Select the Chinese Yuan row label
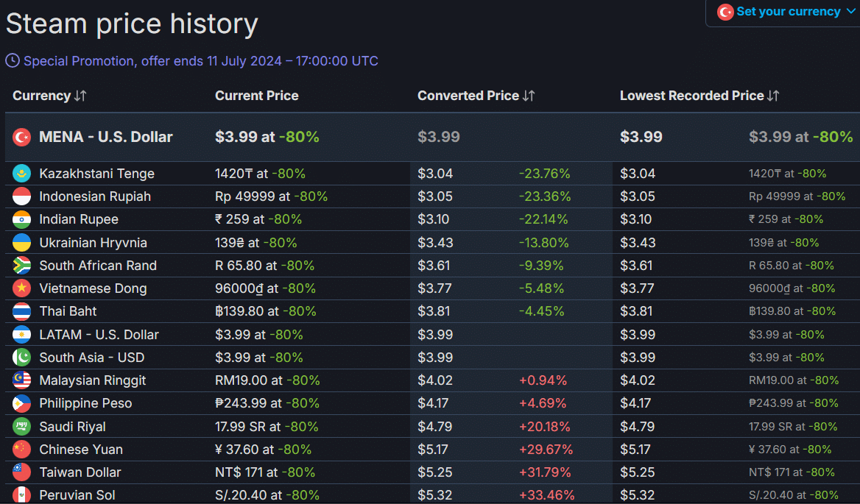 coord(81,450)
